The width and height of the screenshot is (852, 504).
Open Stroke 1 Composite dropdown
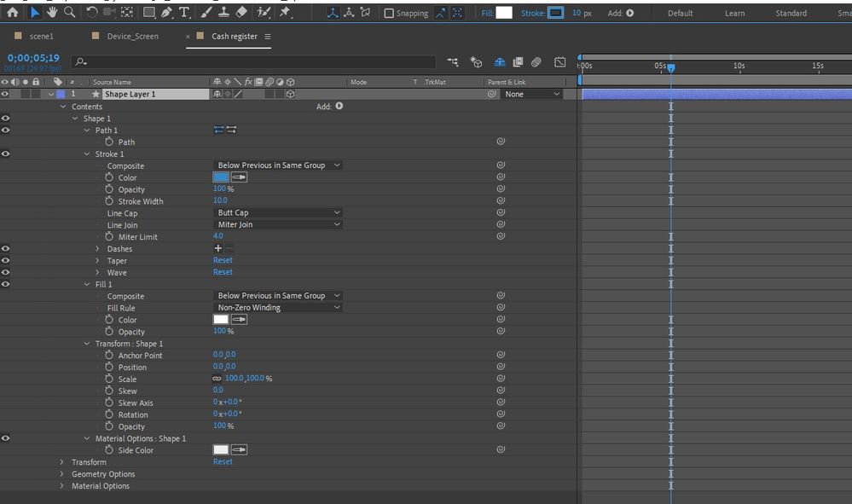[278, 165]
